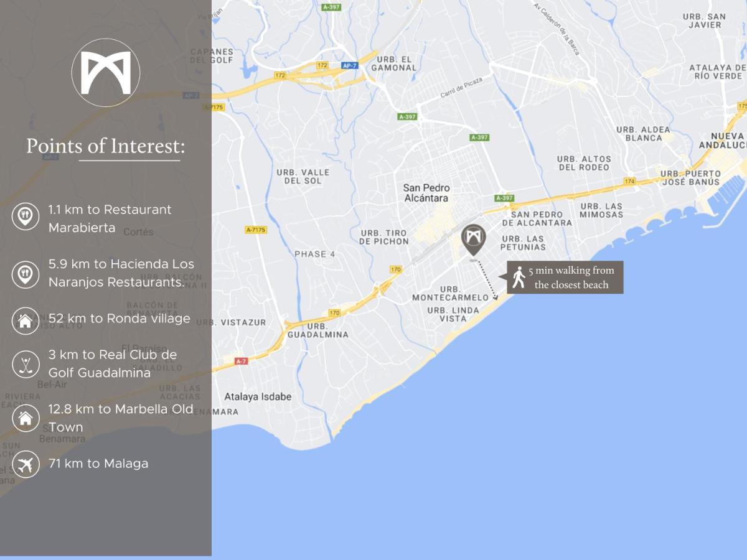Click the restaurant icon beside Restaurant Marabierta
Screen dimensions: 747x560
(26, 217)
